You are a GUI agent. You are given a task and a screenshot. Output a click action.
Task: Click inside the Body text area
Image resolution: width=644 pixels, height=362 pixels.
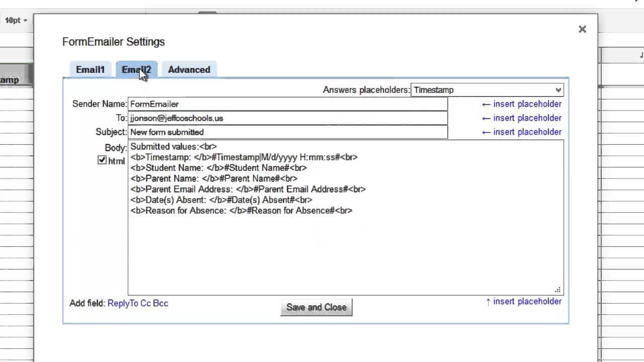click(346, 218)
